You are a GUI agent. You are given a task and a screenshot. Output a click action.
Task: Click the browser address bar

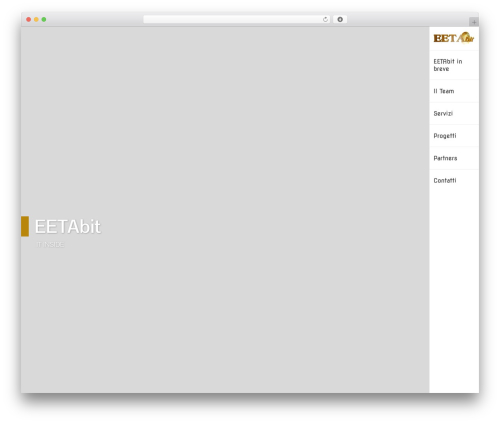237,19
